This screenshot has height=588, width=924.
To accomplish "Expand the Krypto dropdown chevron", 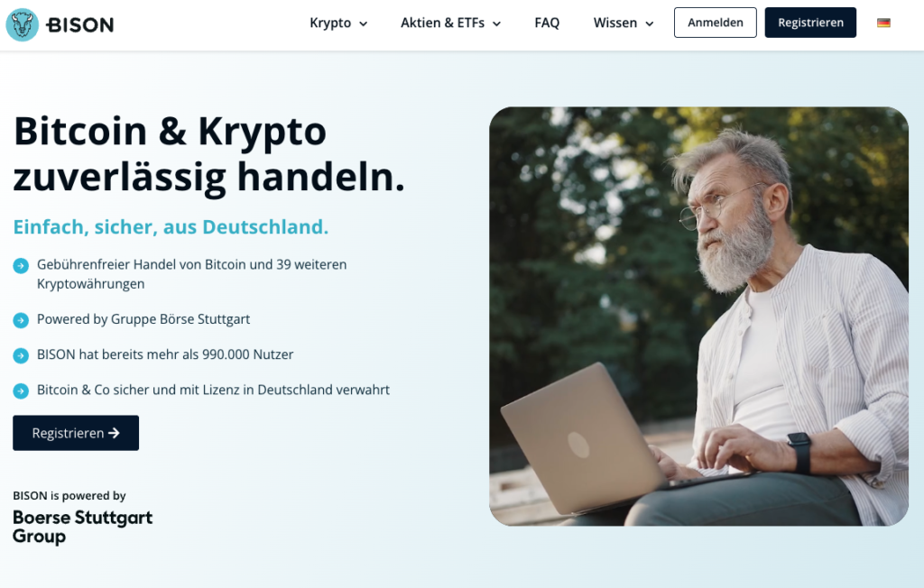I will click(x=364, y=23).
